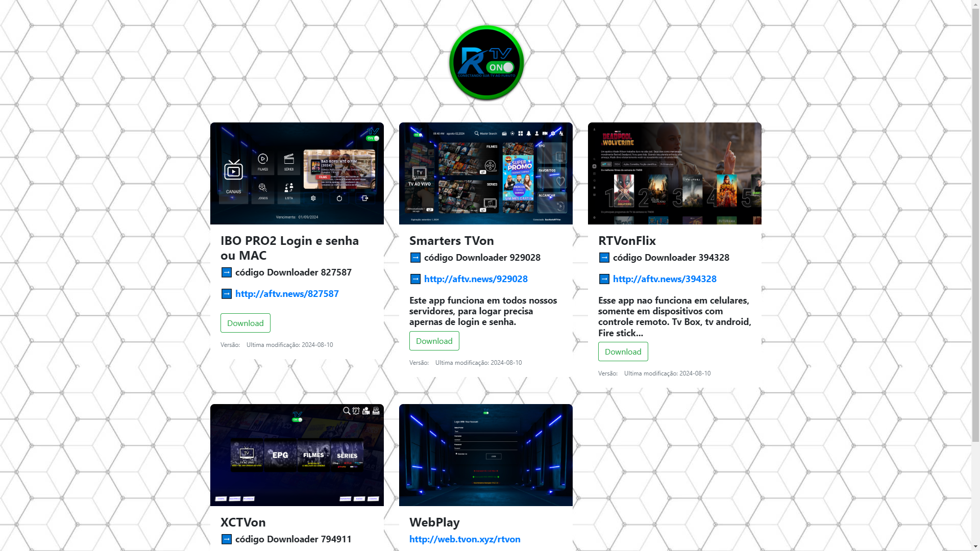This screenshot has width=980, height=551.
Task: Click arrow icon beside código Downloader 394328
Action: [604, 258]
